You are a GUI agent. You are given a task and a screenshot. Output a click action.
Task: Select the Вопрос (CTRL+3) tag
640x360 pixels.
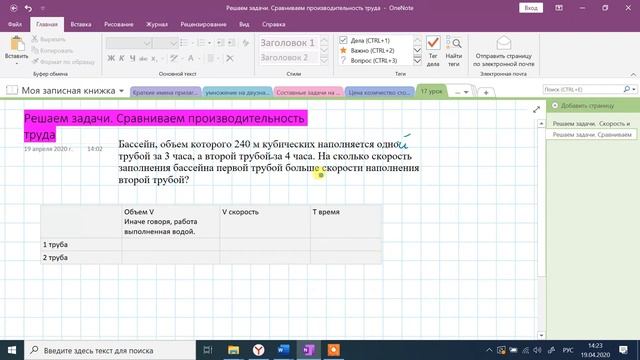368,60
